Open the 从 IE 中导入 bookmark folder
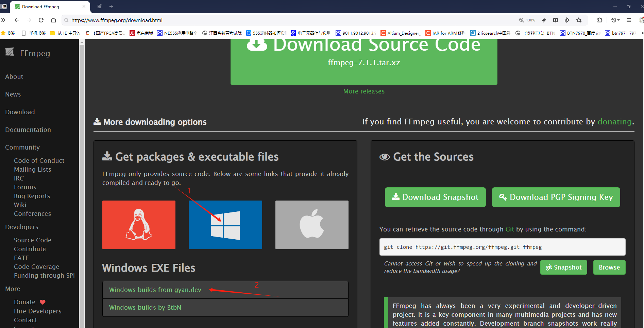Screen dimensions: 644x328 (65, 33)
